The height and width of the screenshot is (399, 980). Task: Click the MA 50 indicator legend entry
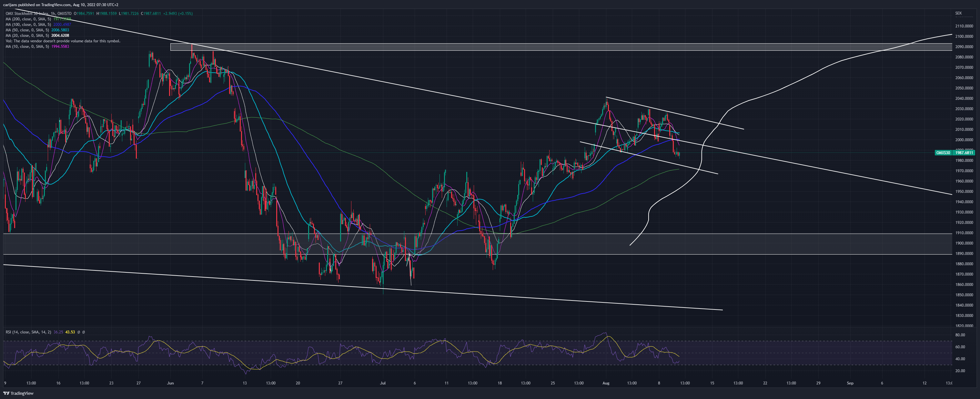tap(37, 30)
